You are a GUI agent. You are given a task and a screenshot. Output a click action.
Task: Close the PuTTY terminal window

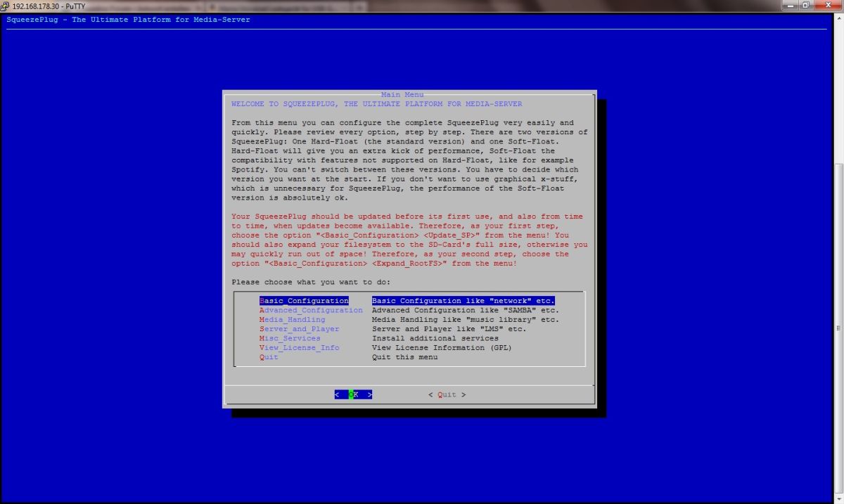[x=827, y=5]
